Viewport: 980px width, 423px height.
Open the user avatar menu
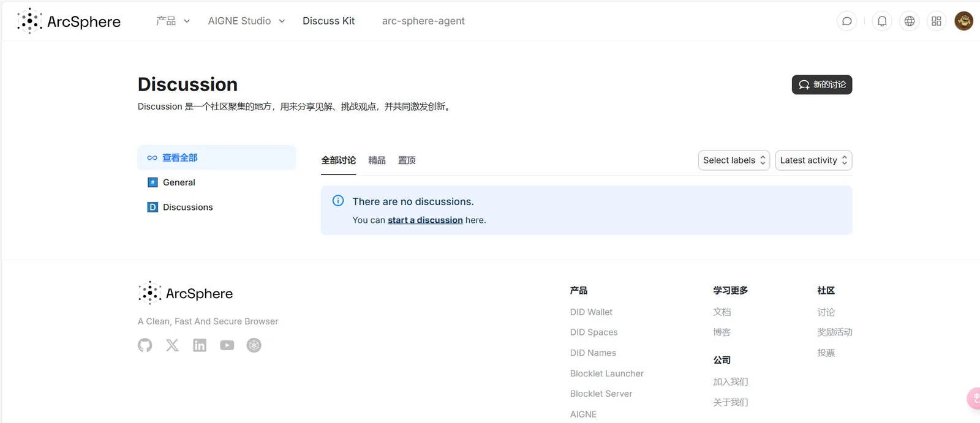click(963, 21)
